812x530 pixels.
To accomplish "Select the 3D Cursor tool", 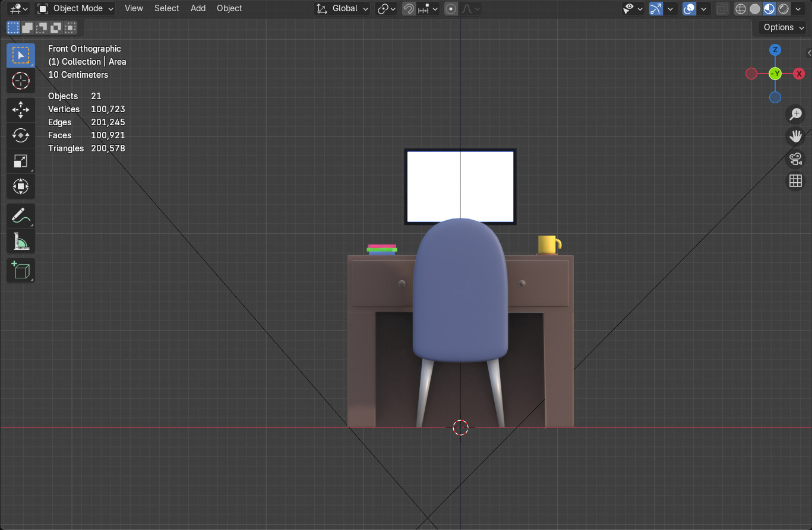I will coord(21,81).
